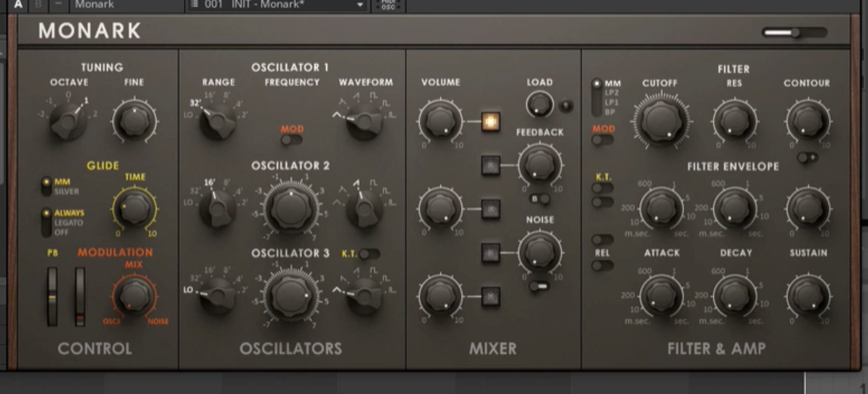Click the Modulation Mix knob

tap(134, 296)
